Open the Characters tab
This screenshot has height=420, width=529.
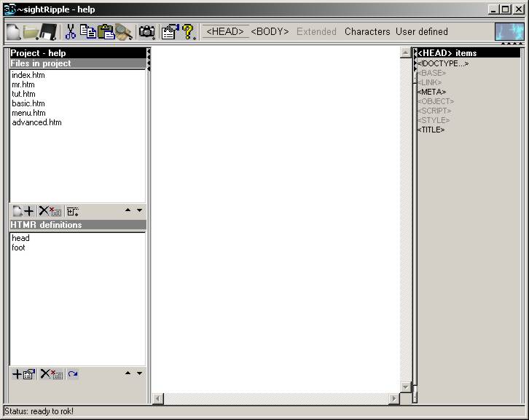(x=367, y=32)
